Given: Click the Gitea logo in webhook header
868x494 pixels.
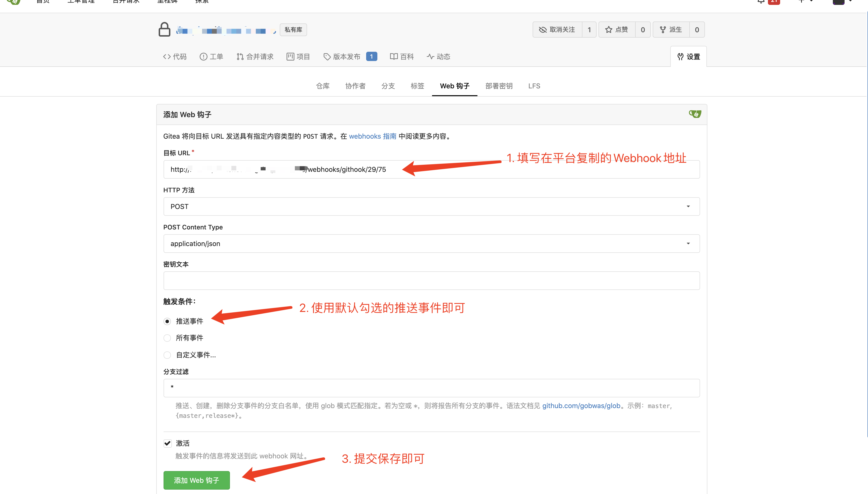Looking at the screenshot, I should coord(695,114).
